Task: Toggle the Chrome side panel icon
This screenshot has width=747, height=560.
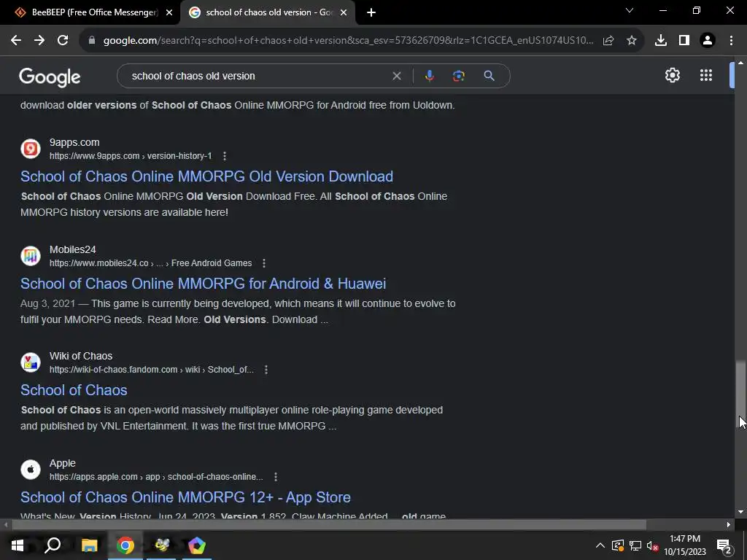Action: pos(684,41)
